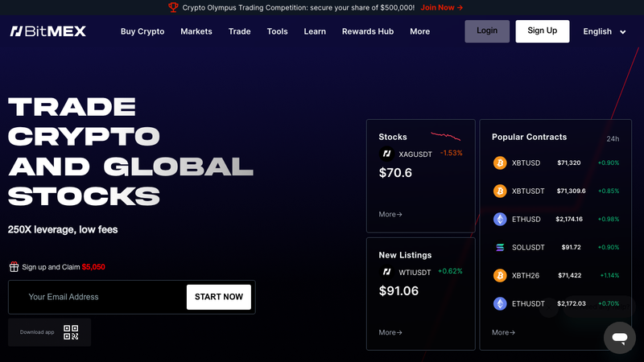Screen dimensions: 644x362
Task: Open More link in the New Listings card
Action: click(x=390, y=332)
